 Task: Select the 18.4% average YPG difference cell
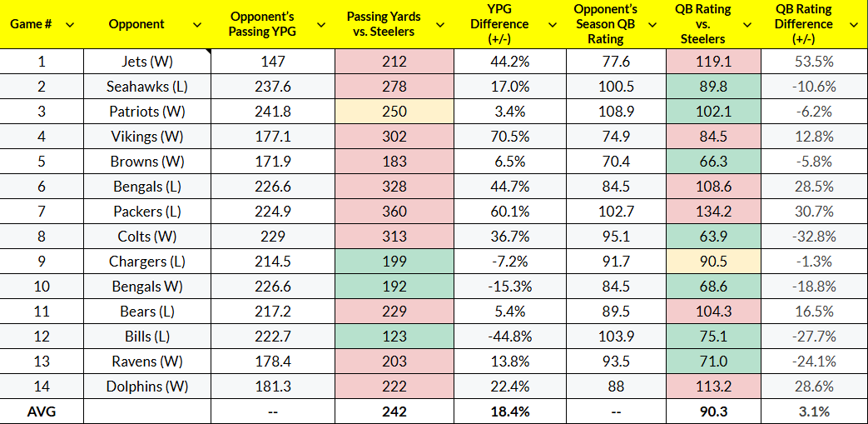click(510, 412)
